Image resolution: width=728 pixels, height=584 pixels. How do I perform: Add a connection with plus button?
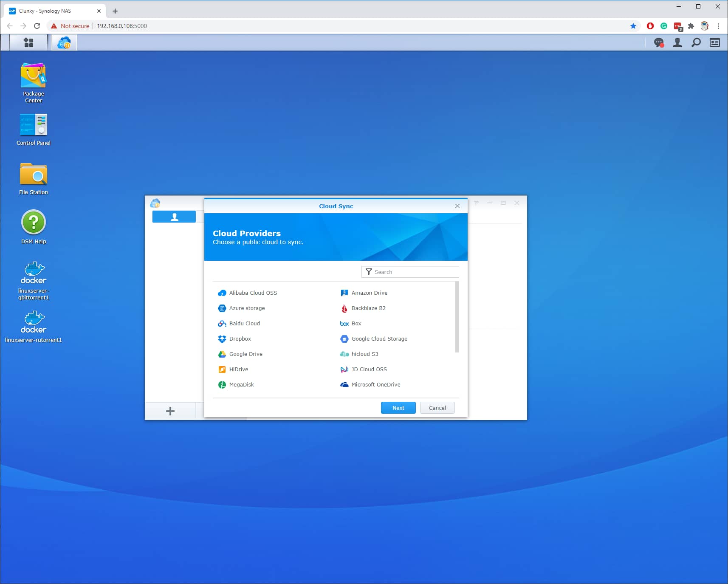click(170, 411)
